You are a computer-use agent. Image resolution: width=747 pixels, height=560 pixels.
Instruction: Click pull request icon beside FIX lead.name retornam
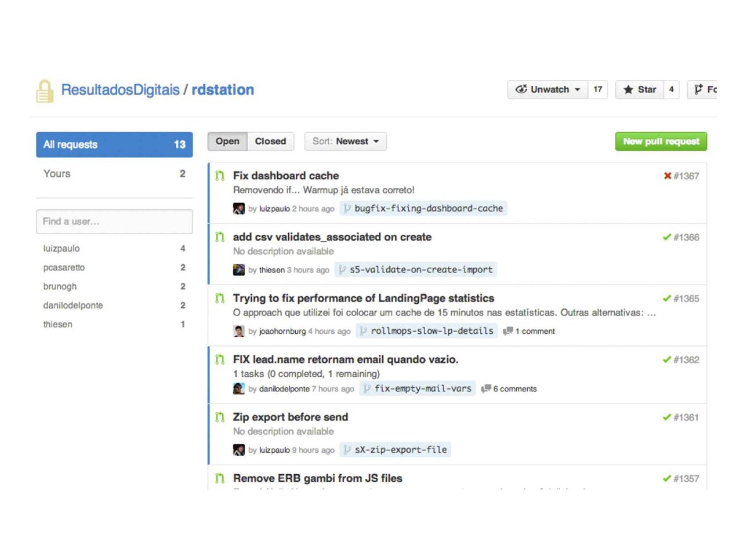[x=220, y=359]
